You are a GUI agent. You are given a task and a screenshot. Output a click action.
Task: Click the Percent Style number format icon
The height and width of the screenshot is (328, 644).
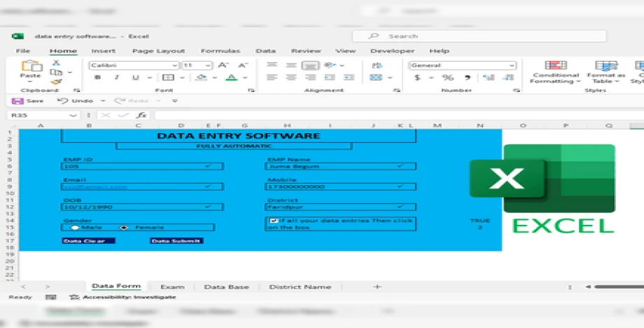pyautogui.click(x=448, y=78)
